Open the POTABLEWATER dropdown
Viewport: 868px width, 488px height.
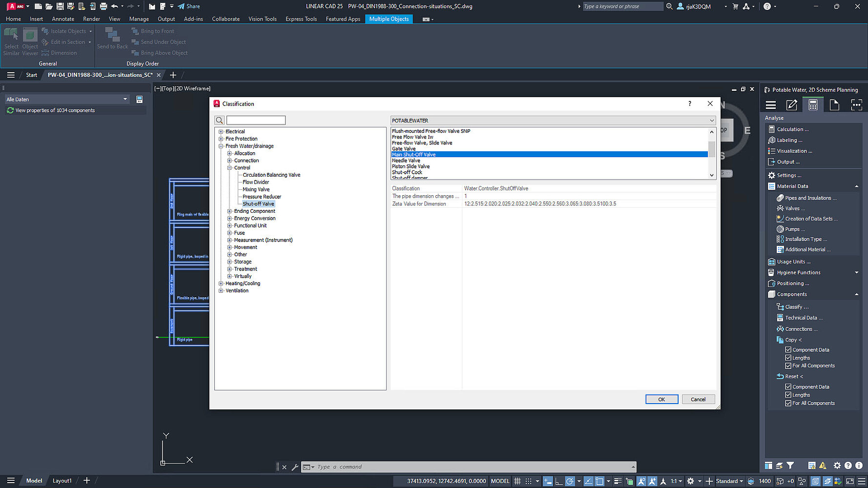(x=711, y=121)
